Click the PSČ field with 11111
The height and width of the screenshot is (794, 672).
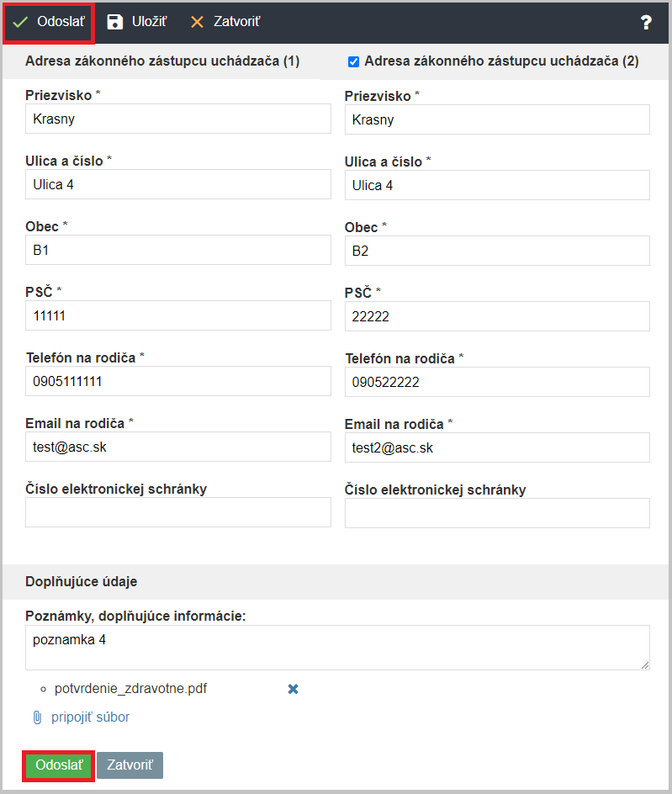(x=178, y=315)
